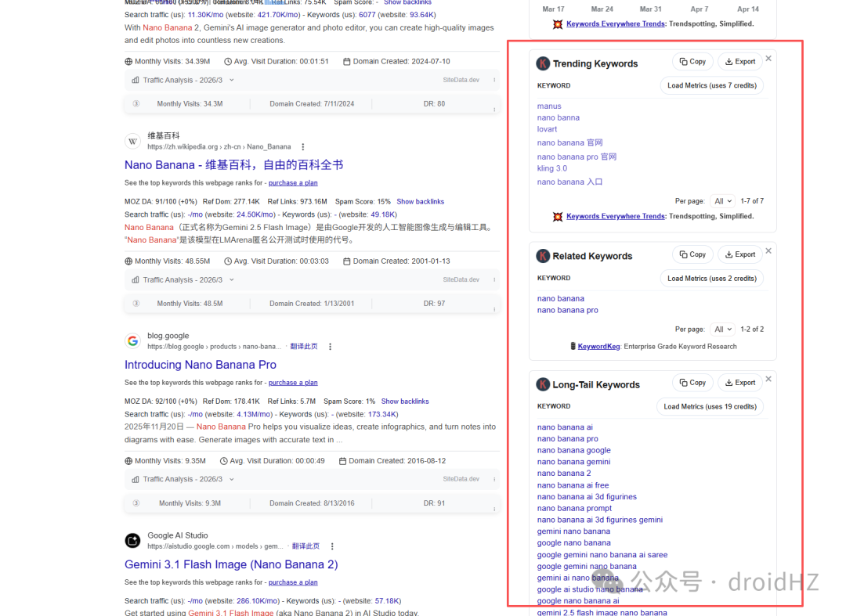Close the Trending Keywords widget
846x616 pixels.
(x=768, y=58)
